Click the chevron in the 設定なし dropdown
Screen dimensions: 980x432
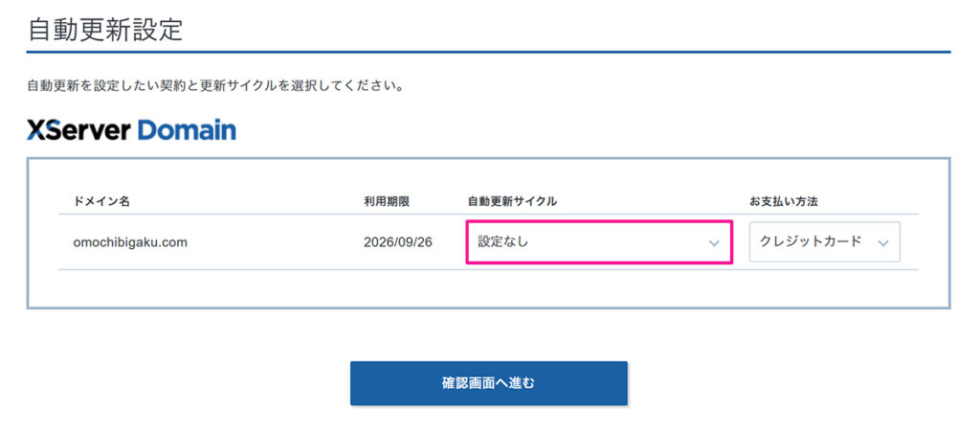[713, 242]
